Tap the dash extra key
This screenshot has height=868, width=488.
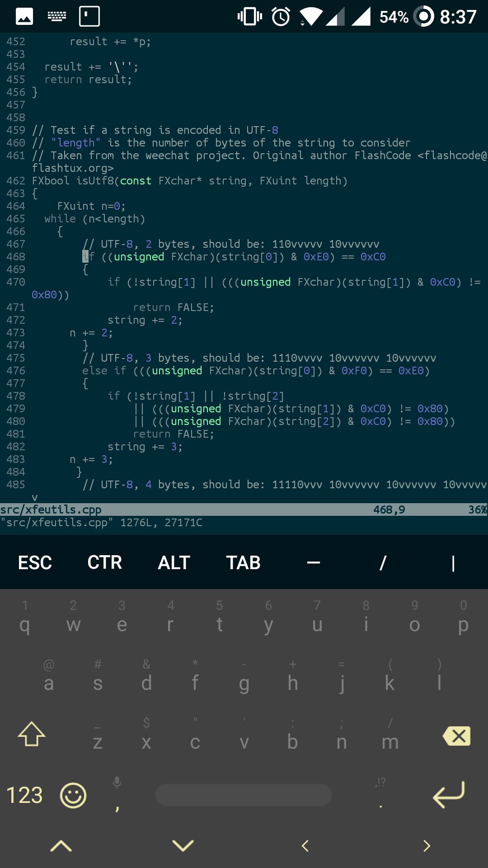click(313, 563)
